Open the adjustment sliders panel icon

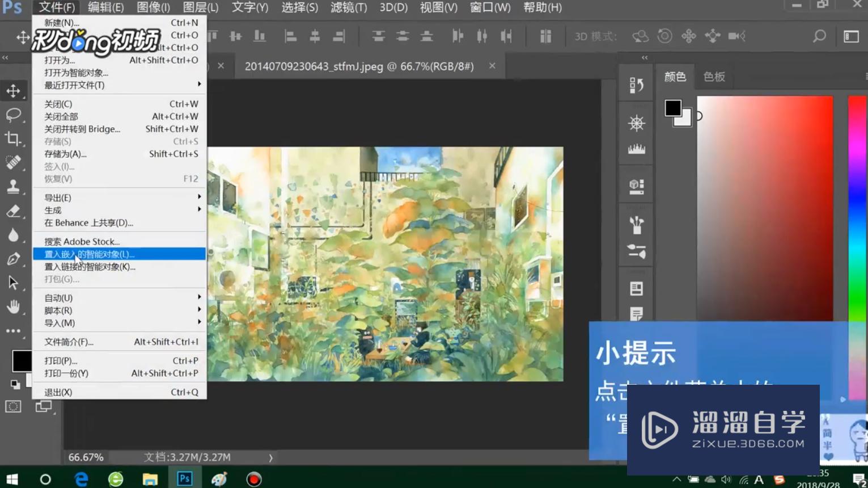[x=636, y=251]
